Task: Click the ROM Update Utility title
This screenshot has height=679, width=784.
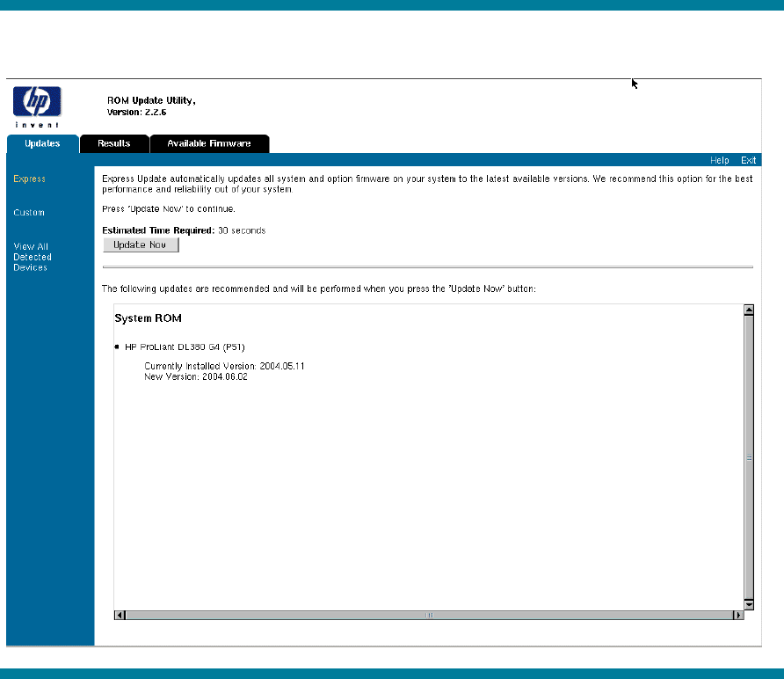Action: coord(151,100)
